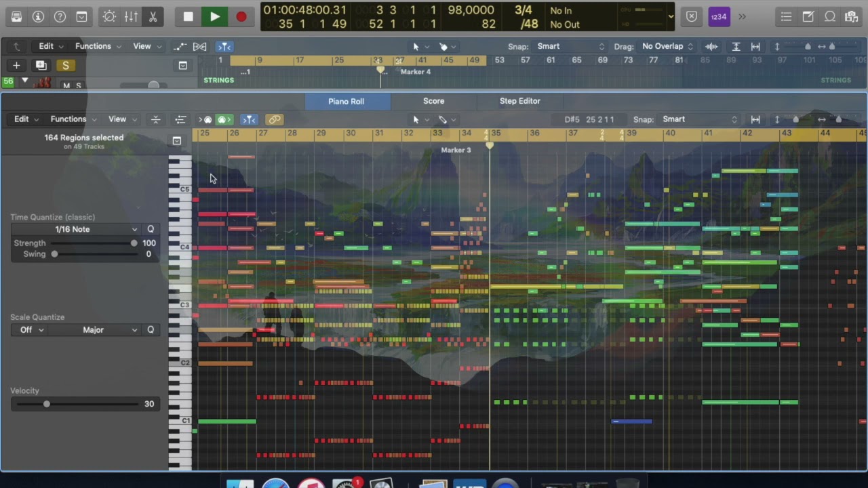Toggle the yellow global Solo button
The height and width of the screenshot is (488, 868).
(65, 65)
